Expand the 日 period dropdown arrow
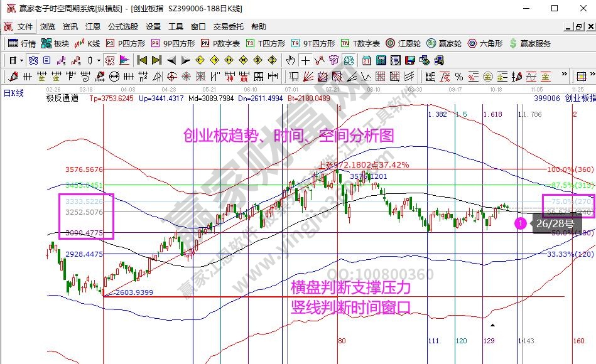The width and height of the screenshot is (596, 364). coord(21,60)
